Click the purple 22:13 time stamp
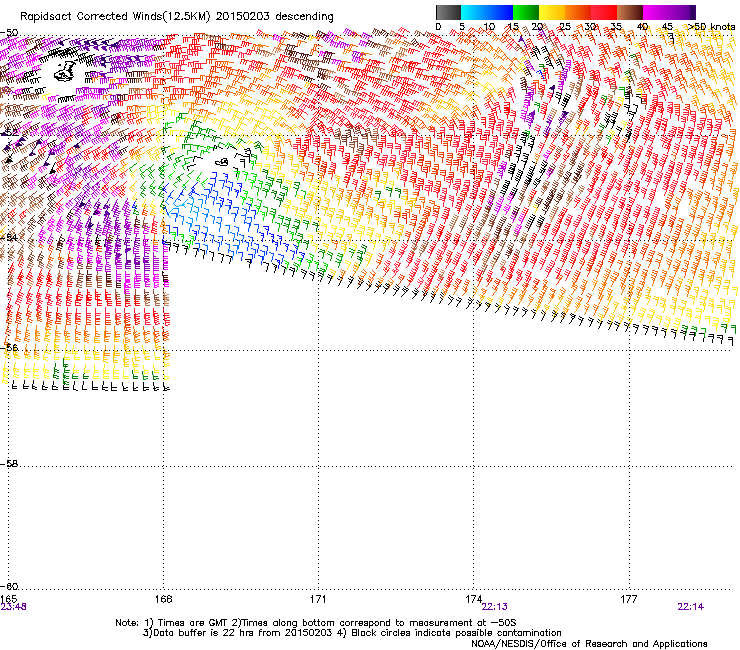The height and width of the screenshot is (650, 740). point(495,607)
